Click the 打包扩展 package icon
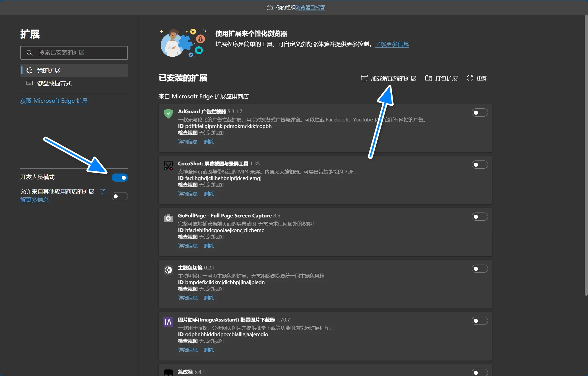The height and width of the screenshot is (376, 588). (x=428, y=78)
